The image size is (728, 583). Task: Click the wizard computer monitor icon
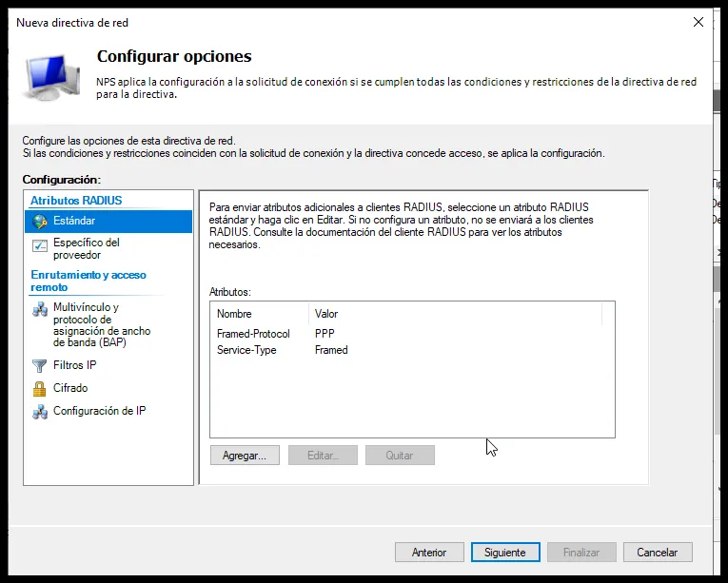(x=51, y=78)
